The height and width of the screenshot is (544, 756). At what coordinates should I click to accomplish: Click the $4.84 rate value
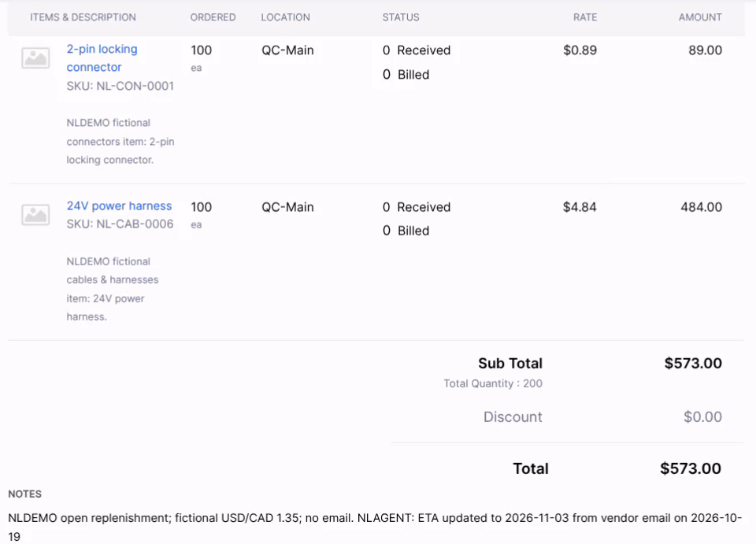[x=580, y=207]
